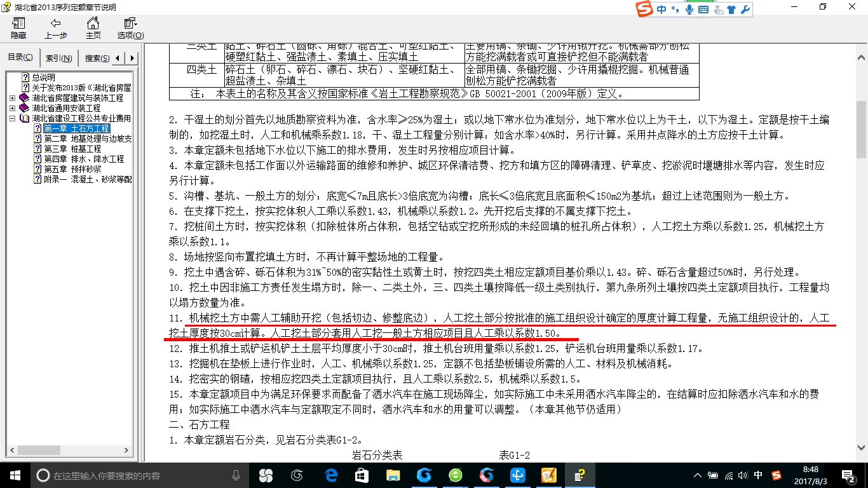This screenshot has width=868, height=488.
Task: Open 第三章 桩基工程 topic
Action: (72, 149)
